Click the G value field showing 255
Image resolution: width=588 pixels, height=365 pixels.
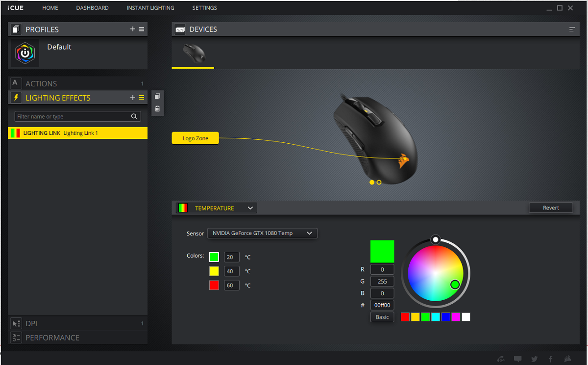coord(382,281)
